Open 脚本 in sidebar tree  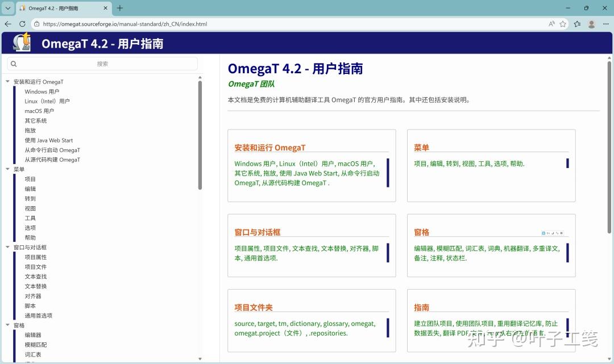point(30,306)
